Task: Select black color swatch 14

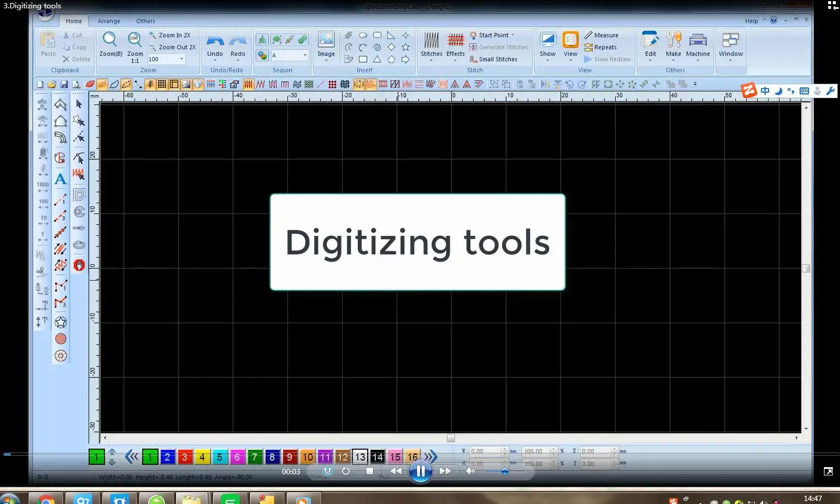Action: [377, 457]
